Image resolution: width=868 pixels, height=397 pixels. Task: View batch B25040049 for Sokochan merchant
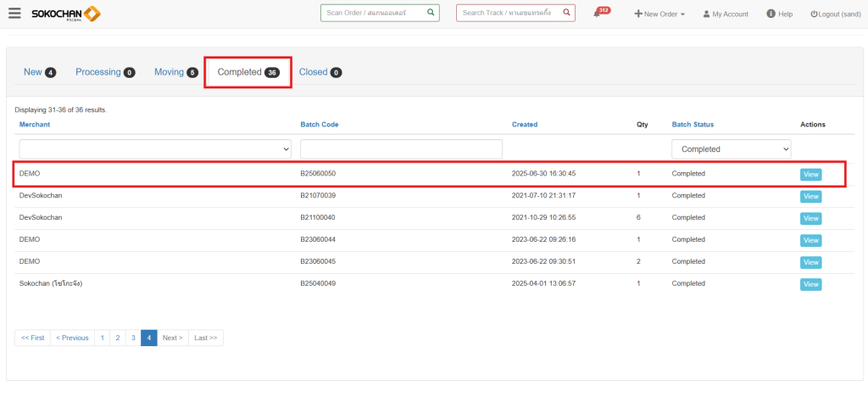(x=810, y=284)
